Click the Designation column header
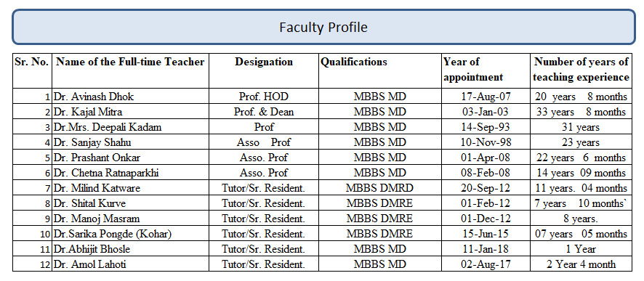 coord(264,70)
